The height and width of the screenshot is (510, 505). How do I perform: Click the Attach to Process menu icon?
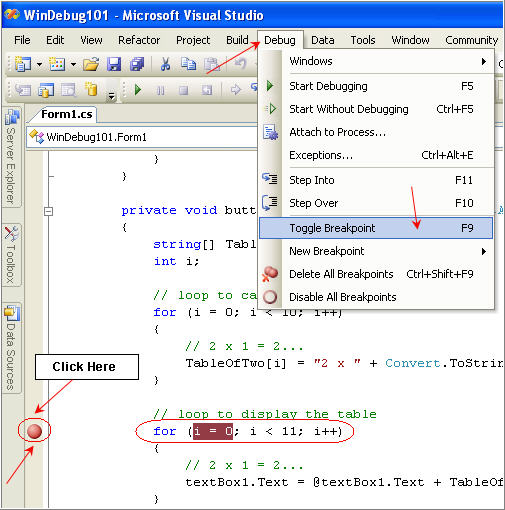point(270,132)
